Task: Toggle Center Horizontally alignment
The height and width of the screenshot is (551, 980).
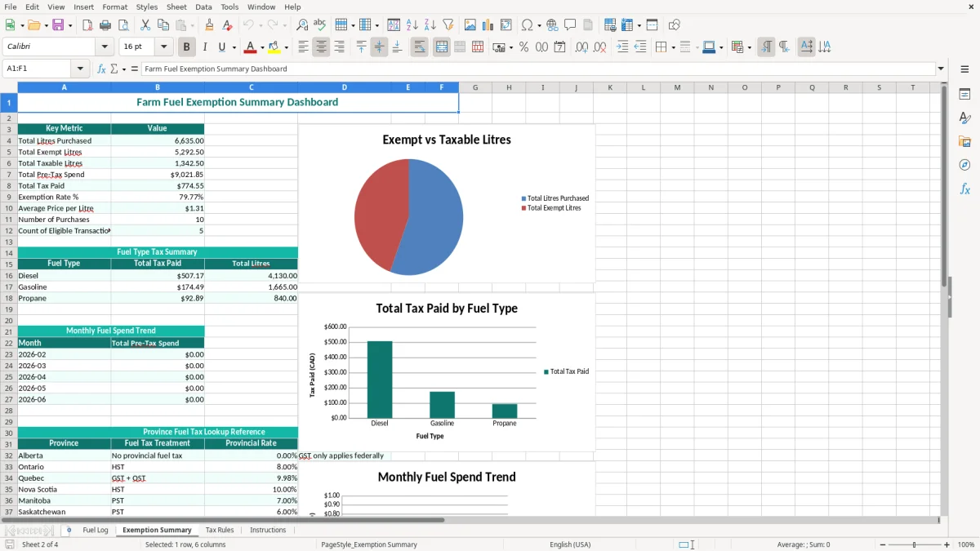Action: pos(321,47)
